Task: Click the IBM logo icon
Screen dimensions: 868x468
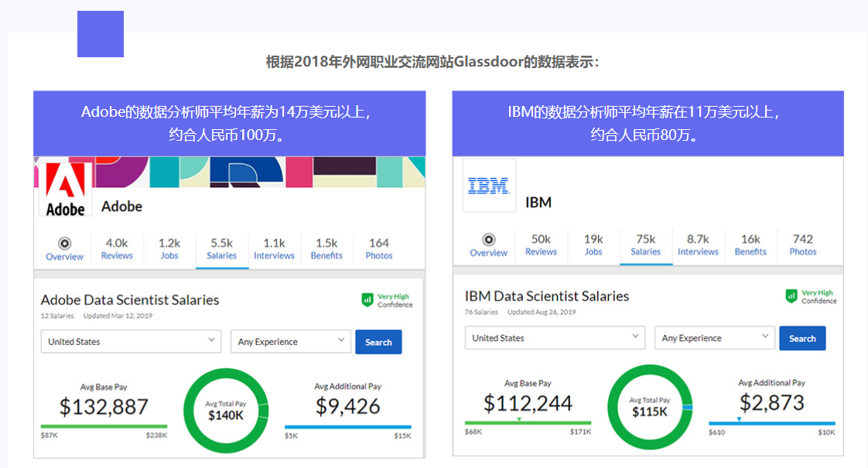Action: tap(489, 186)
